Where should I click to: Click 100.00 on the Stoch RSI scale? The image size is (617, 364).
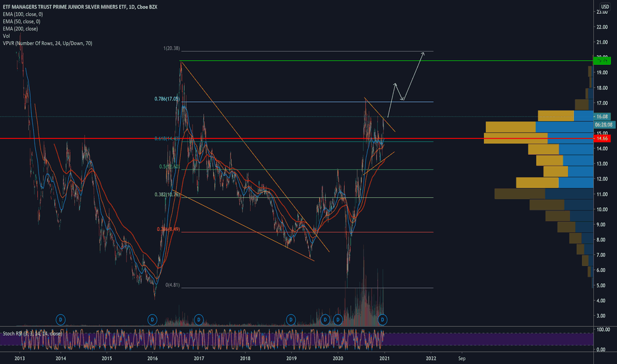[603, 330]
